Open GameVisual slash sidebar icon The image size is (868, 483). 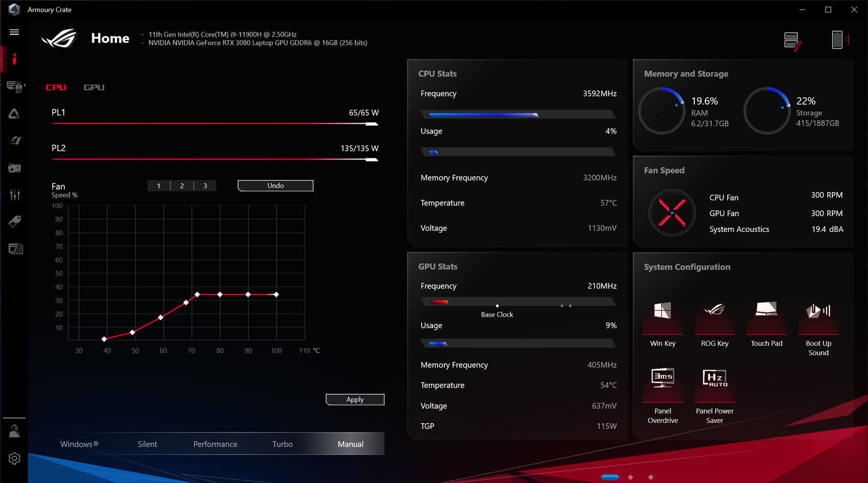click(15, 140)
